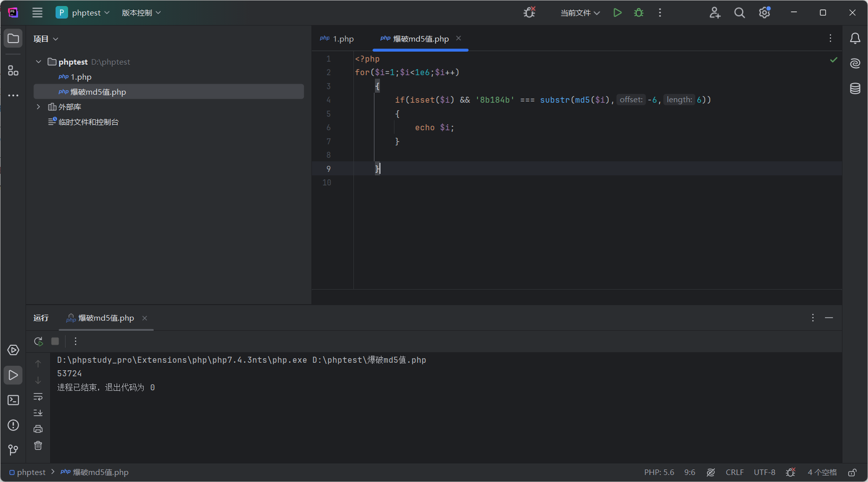Open Search Everywhere magnifier
This screenshot has height=482, width=868.
coord(739,13)
